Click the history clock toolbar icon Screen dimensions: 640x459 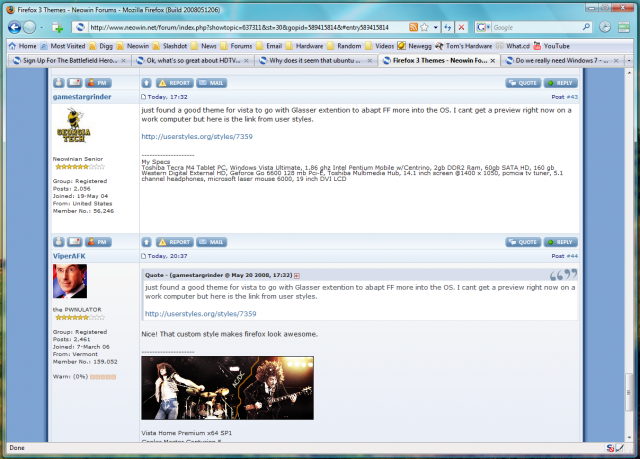point(605,27)
